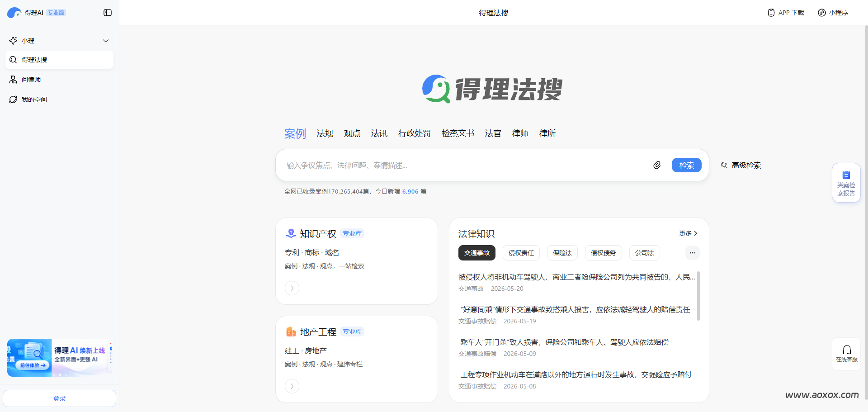Click the 专业版 badge
Image resolution: width=868 pixels, height=412 pixels.
[x=56, y=13]
